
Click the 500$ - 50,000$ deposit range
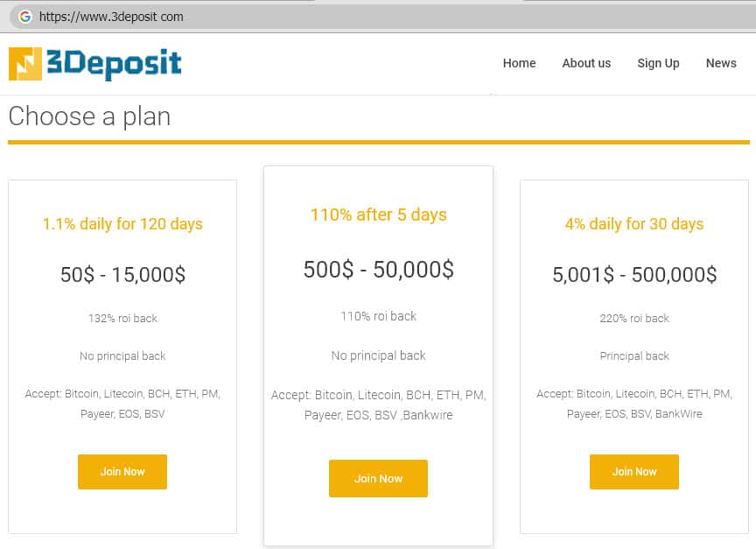click(378, 270)
